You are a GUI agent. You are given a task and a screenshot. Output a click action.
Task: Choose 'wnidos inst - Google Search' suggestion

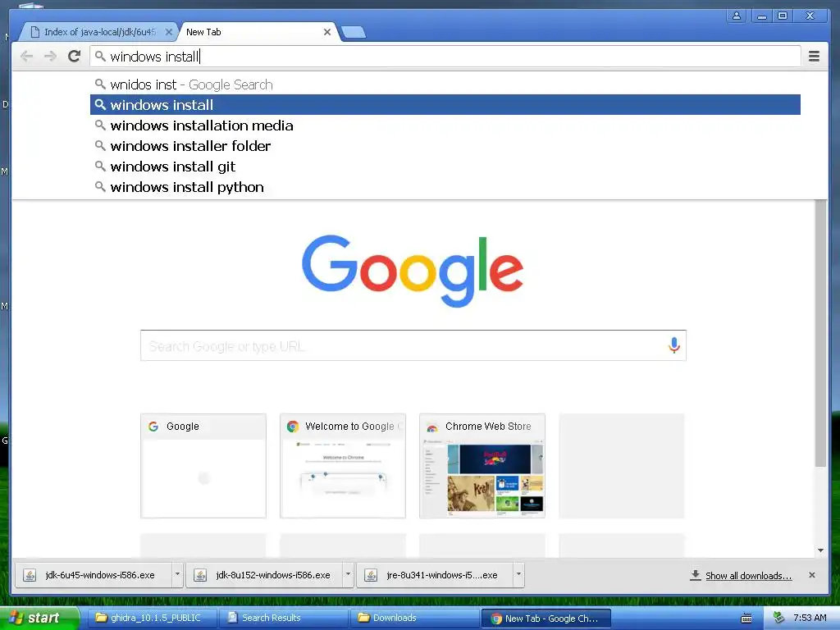445,84
